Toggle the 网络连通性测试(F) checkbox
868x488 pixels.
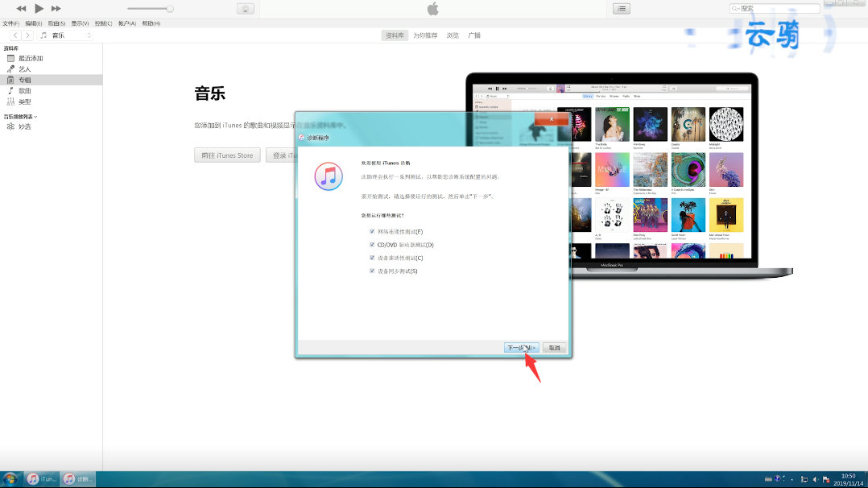pos(372,232)
